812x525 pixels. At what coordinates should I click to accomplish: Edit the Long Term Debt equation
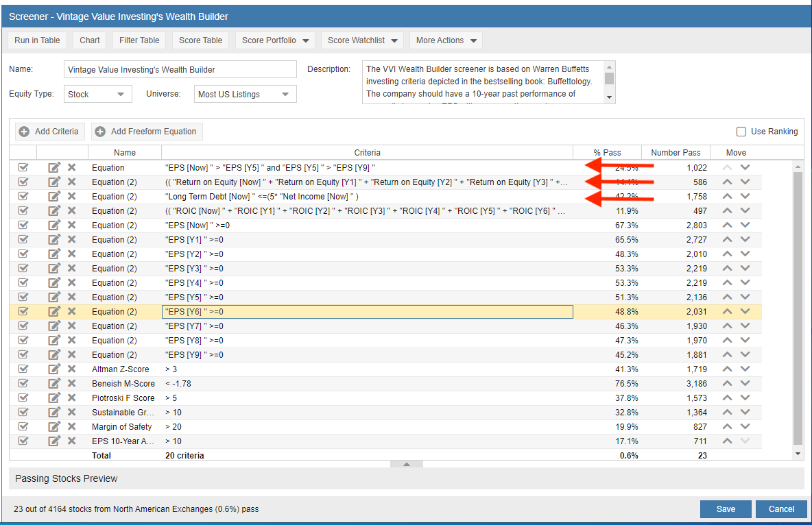pos(54,196)
